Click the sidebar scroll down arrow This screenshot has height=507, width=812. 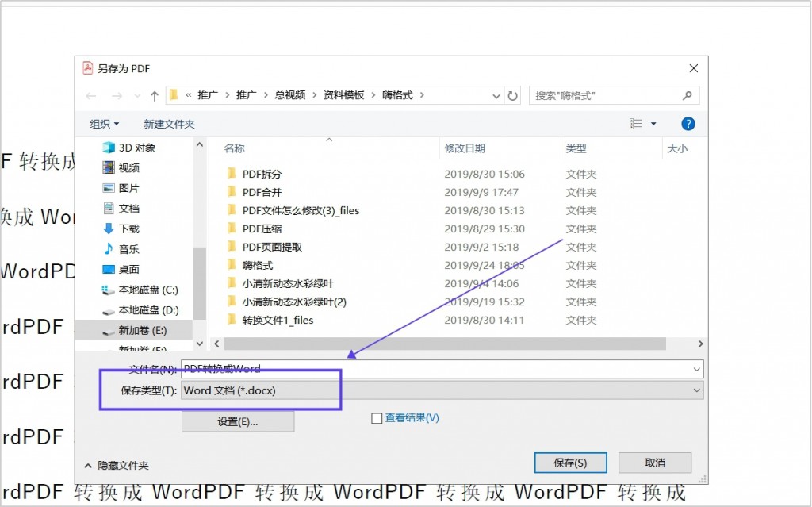(x=200, y=344)
